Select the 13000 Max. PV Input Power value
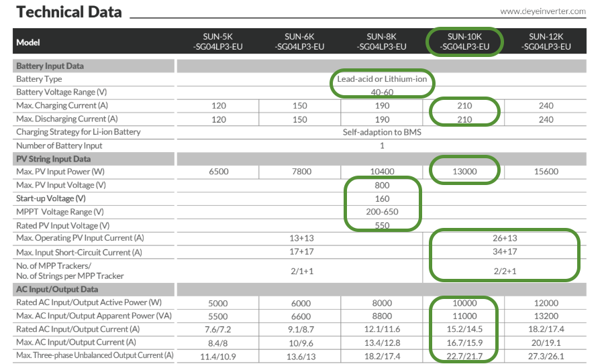 click(x=464, y=172)
